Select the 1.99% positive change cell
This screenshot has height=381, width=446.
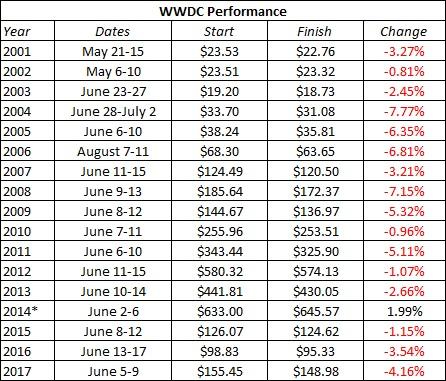point(404,311)
